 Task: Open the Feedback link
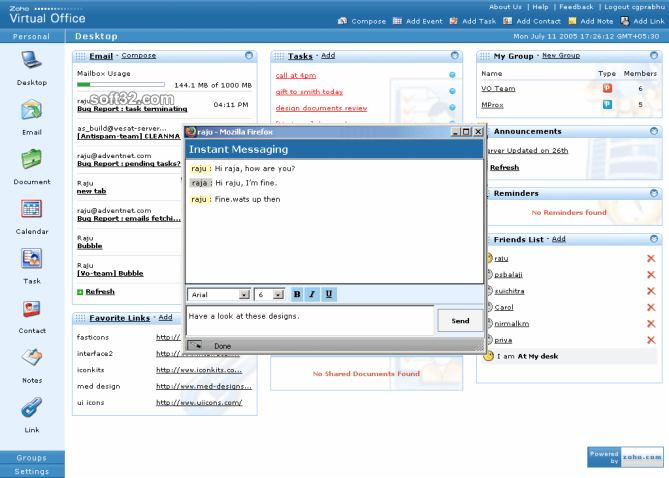tap(576, 7)
